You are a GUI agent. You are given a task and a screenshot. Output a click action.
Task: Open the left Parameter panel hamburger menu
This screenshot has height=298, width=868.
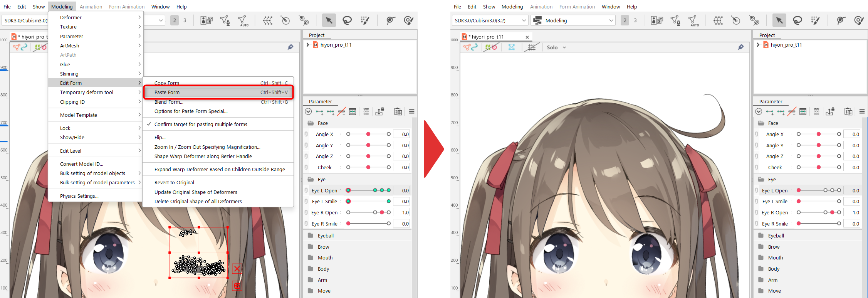[x=411, y=112]
